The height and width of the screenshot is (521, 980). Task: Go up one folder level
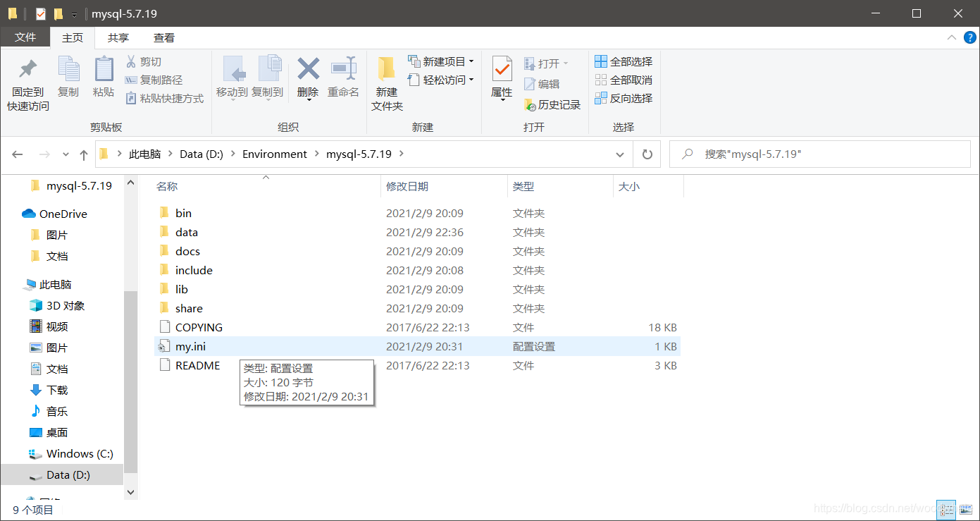(84, 154)
